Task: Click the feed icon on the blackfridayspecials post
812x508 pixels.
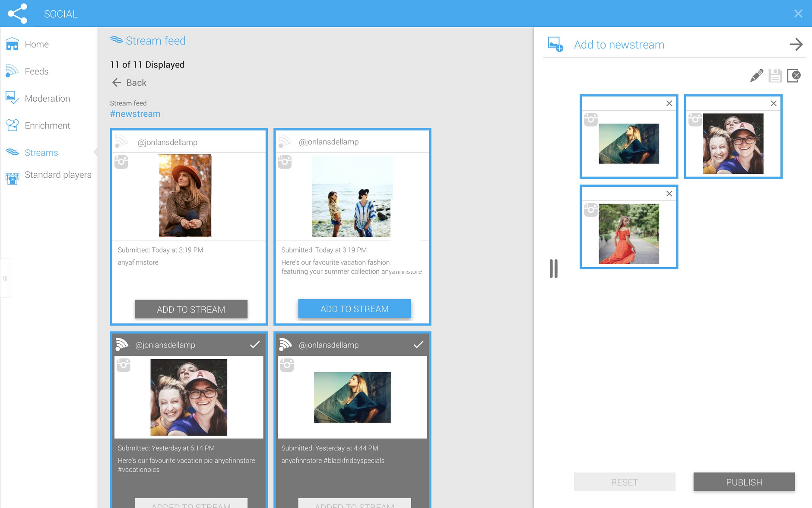Action: (x=285, y=345)
